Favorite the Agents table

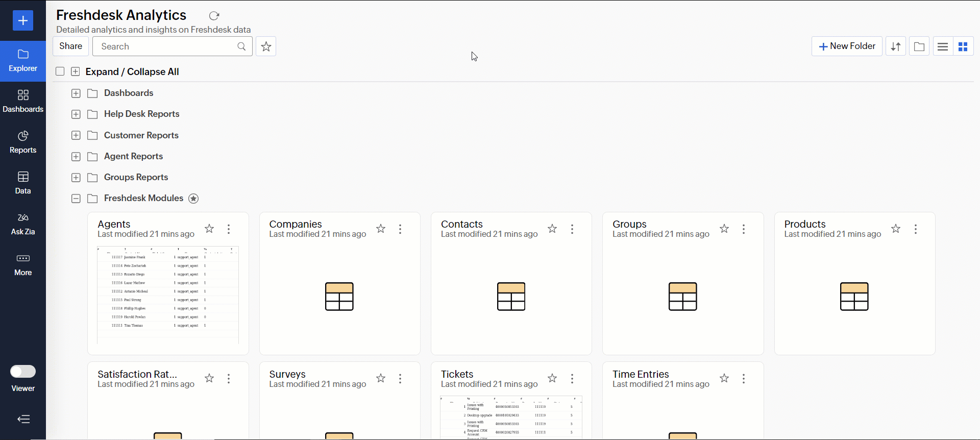(209, 229)
